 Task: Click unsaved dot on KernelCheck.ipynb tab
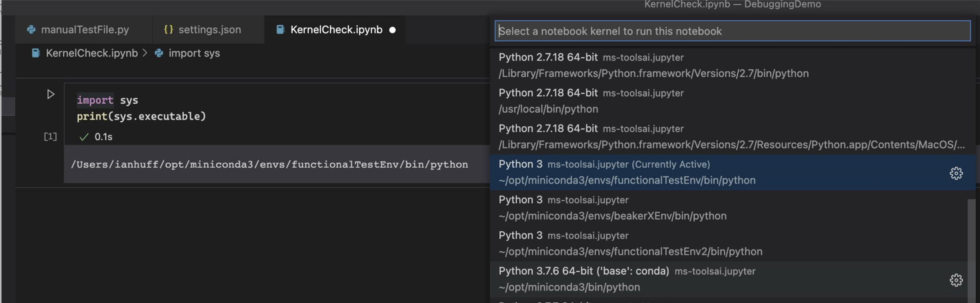click(393, 30)
